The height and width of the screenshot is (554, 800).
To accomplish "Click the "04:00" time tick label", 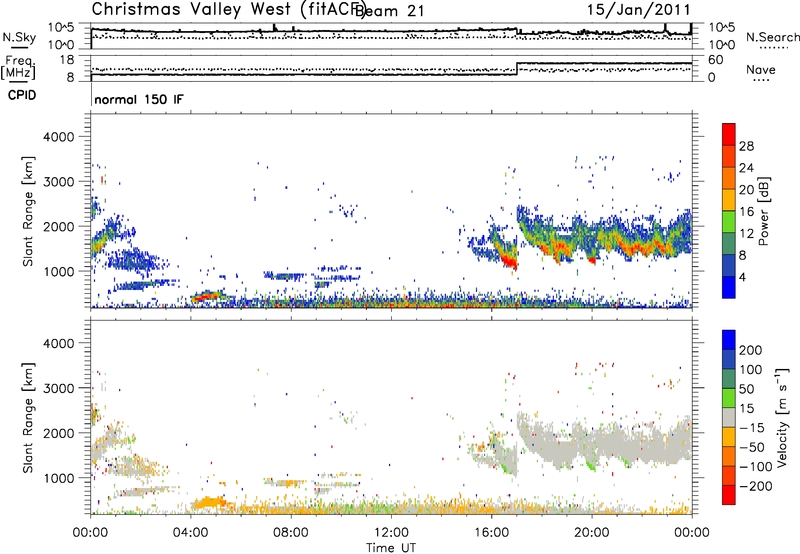I will coord(190,533).
